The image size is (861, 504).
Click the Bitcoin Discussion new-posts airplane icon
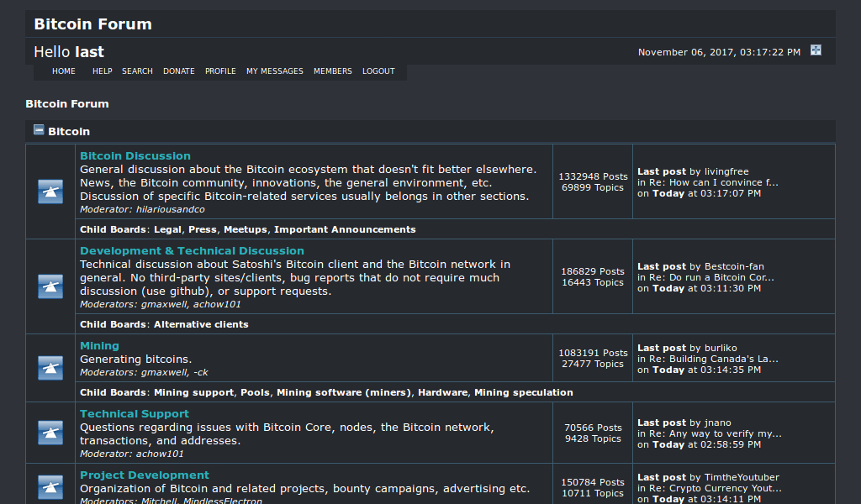pos(50,192)
